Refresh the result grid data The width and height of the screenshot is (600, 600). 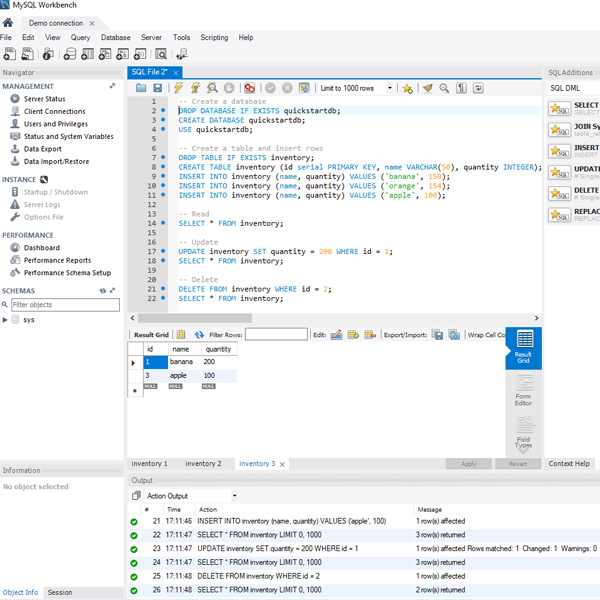click(x=199, y=335)
